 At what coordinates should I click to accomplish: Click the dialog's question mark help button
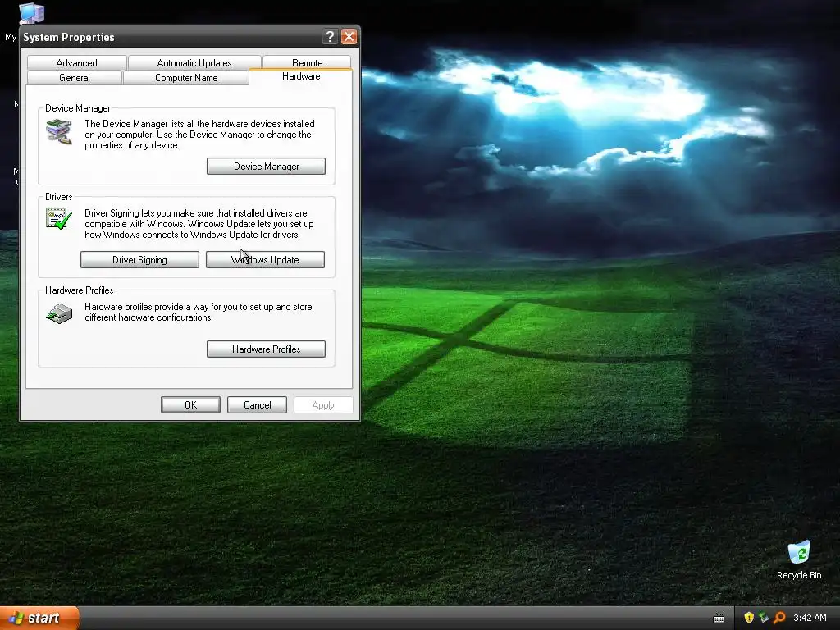[x=330, y=36]
